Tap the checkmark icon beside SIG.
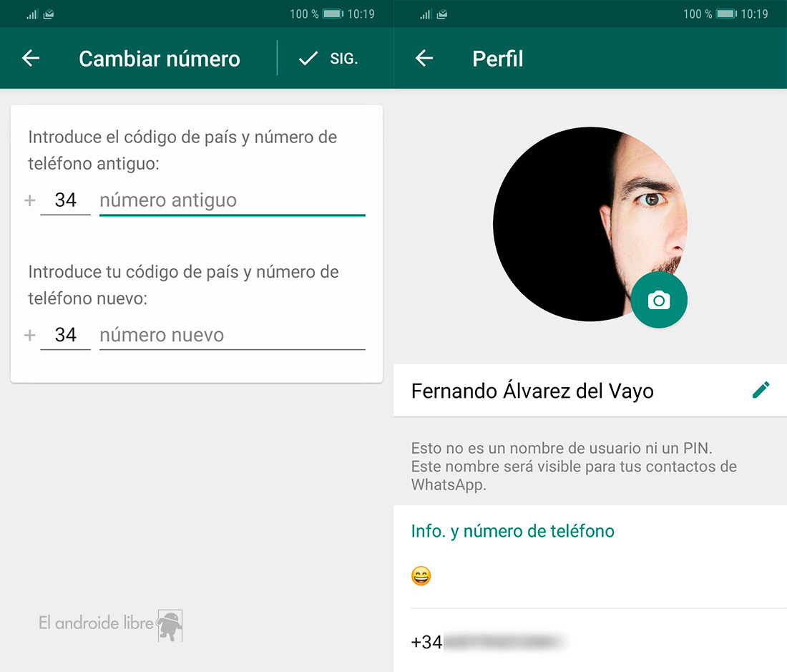This screenshot has width=787, height=672. [x=308, y=59]
